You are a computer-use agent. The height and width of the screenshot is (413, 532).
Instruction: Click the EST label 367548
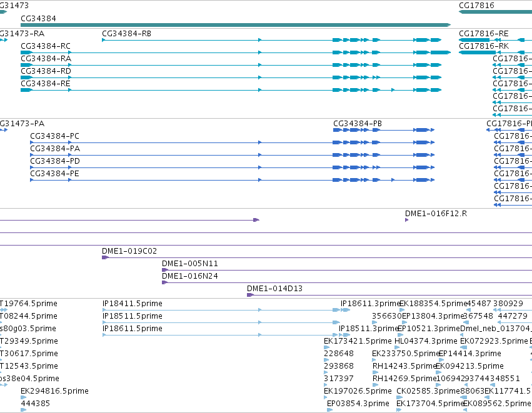pyautogui.click(x=478, y=316)
